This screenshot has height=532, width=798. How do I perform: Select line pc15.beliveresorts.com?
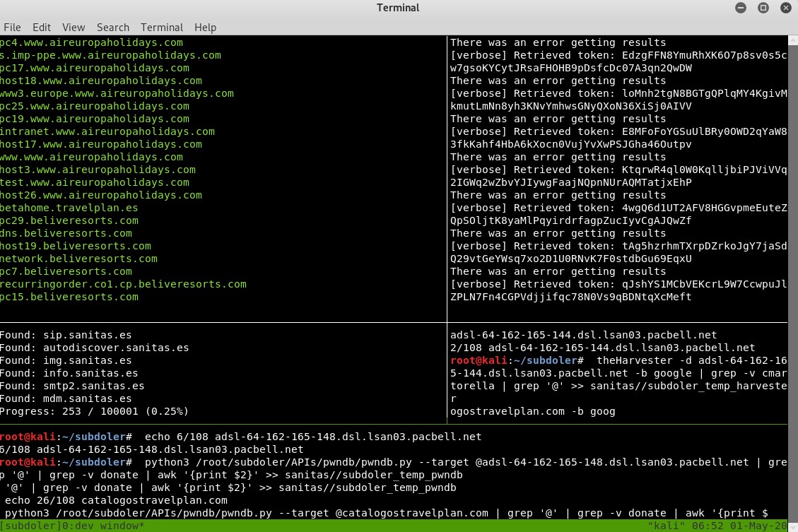[x=69, y=297]
